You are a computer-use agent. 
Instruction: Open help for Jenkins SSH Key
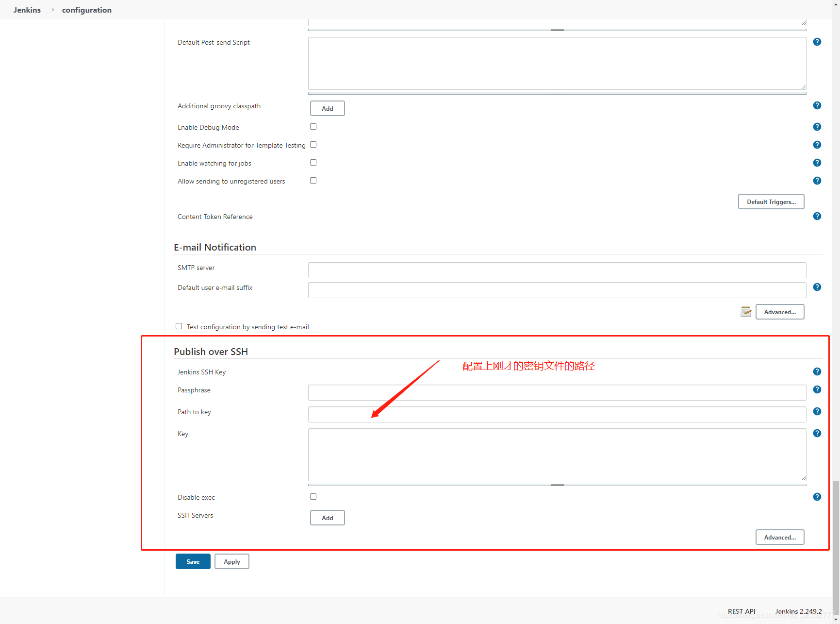pos(817,371)
